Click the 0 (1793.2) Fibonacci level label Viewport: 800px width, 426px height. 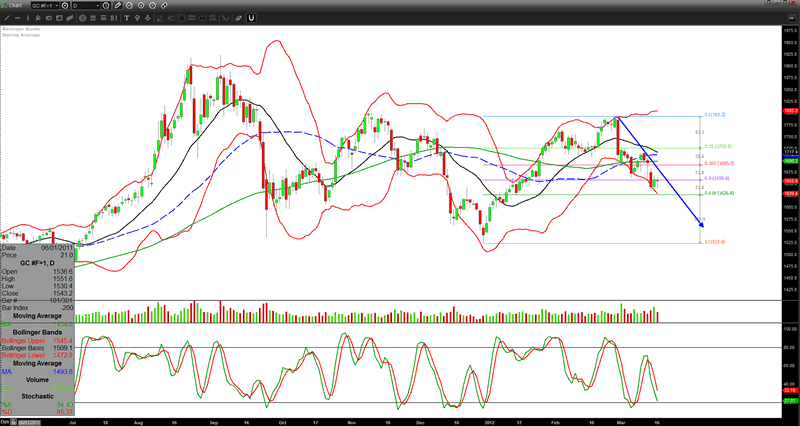point(715,115)
